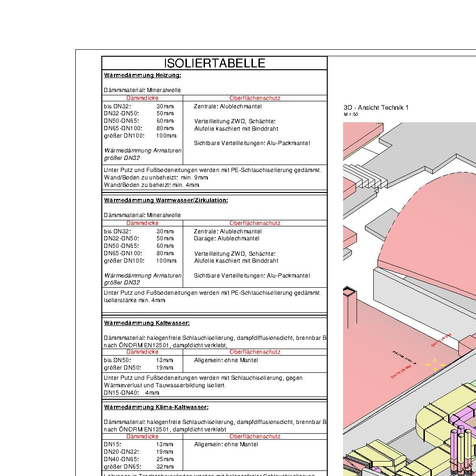
Task: Select 'DN65-DN100:' 80mm row in Heizung
Action: (139, 128)
